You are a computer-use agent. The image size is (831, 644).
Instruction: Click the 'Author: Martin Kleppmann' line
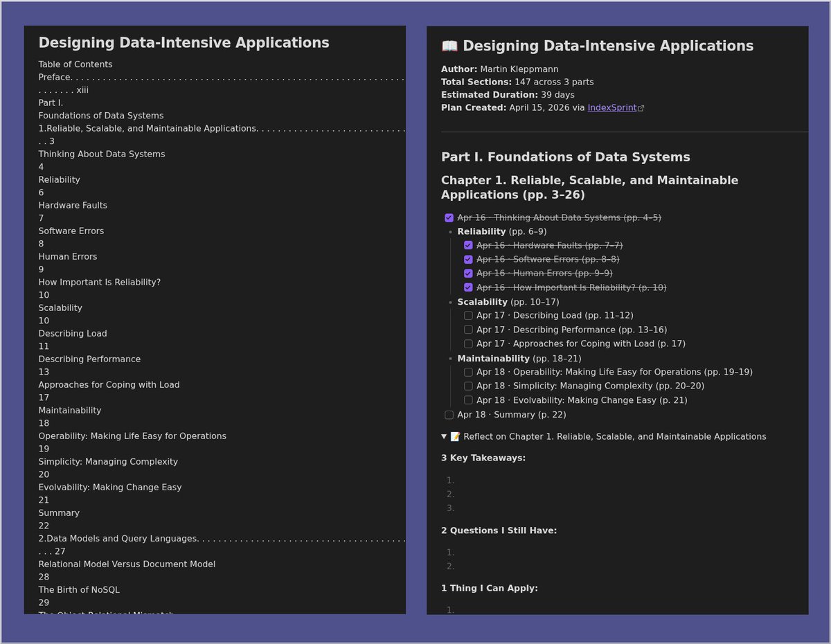click(499, 69)
